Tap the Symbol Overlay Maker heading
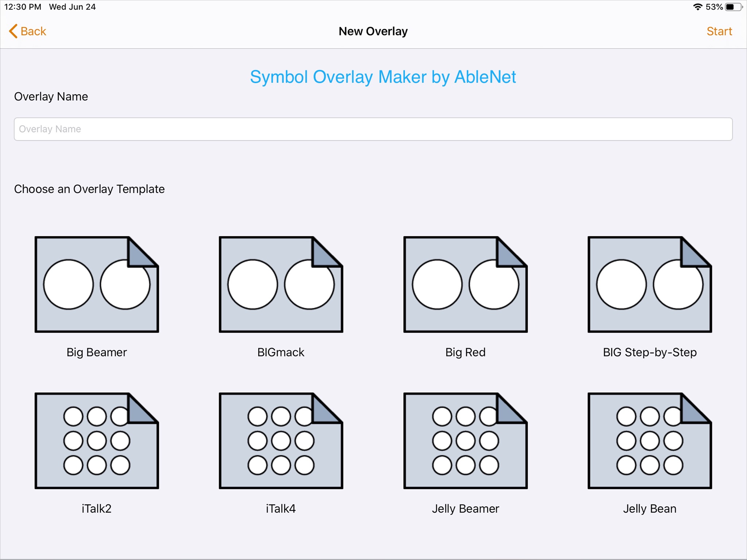The width and height of the screenshot is (747, 560). click(383, 77)
